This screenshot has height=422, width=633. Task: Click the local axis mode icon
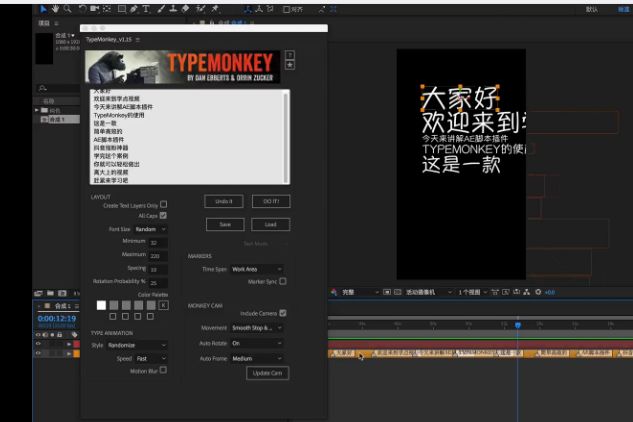(248, 9)
